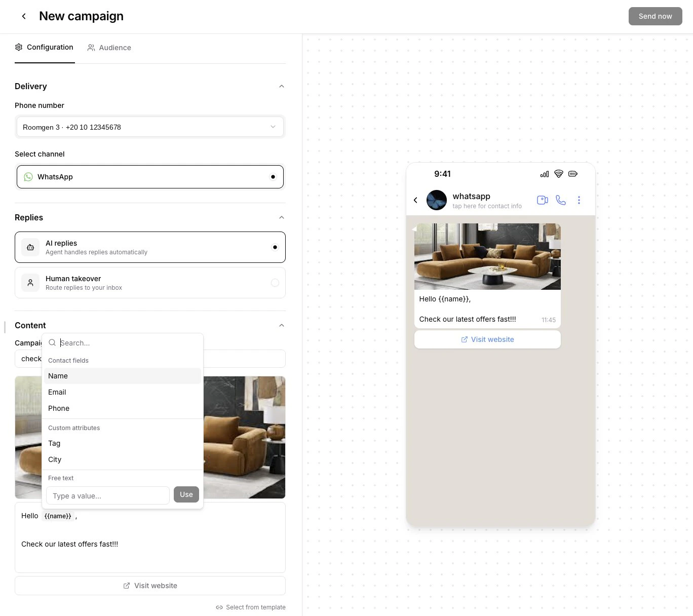Click the {{name}} variable chip in the message

pos(58,516)
